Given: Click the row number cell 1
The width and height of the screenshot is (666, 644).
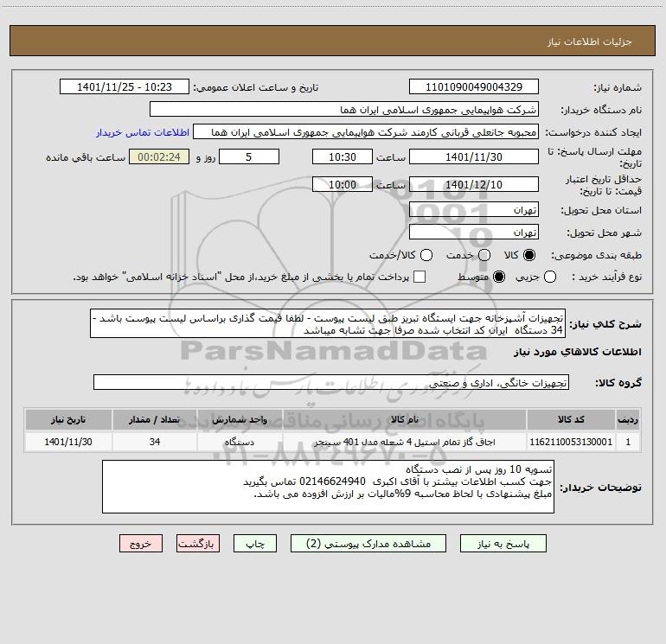Looking at the screenshot, I should tap(628, 442).
